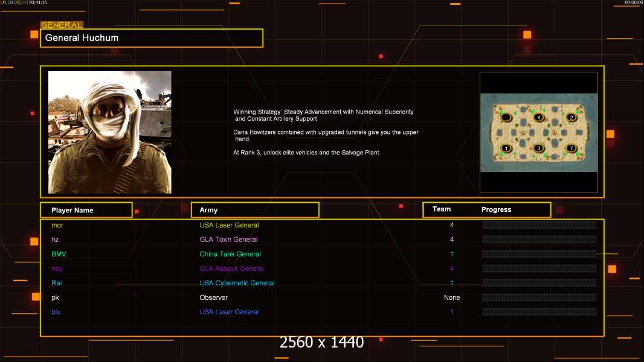Screen dimensions: 644x362
Task: Click China Tank General army text
Action: (x=230, y=254)
